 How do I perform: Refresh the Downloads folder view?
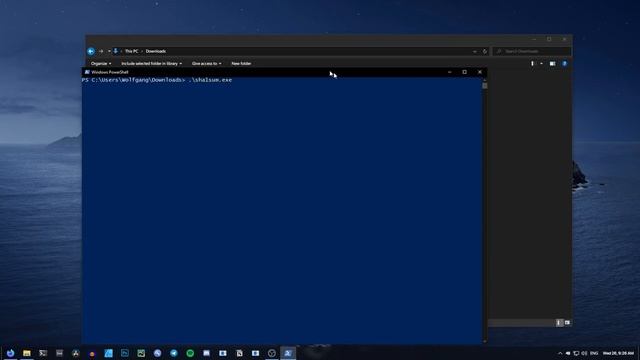click(485, 51)
